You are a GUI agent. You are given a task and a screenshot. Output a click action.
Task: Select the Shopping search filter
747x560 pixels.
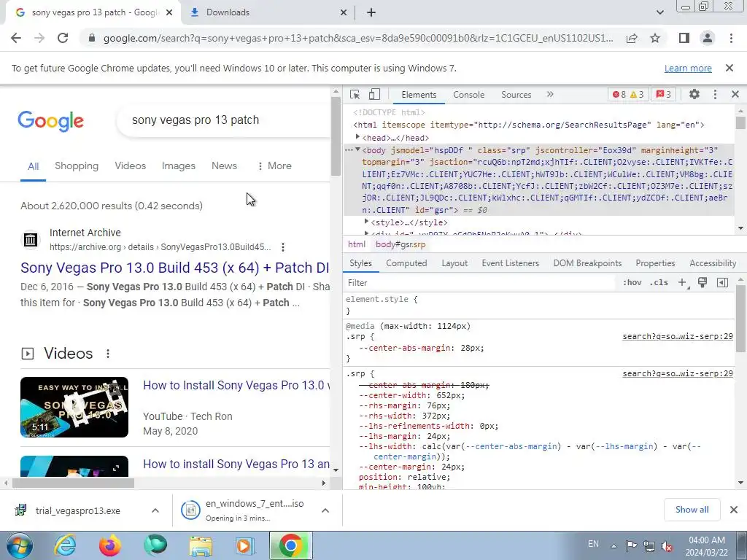pyautogui.click(x=77, y=166)
